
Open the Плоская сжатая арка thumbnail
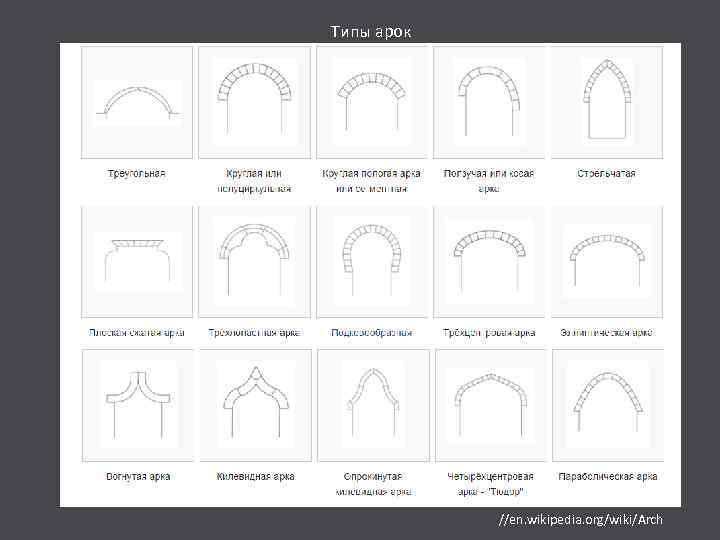click(137, 262)
